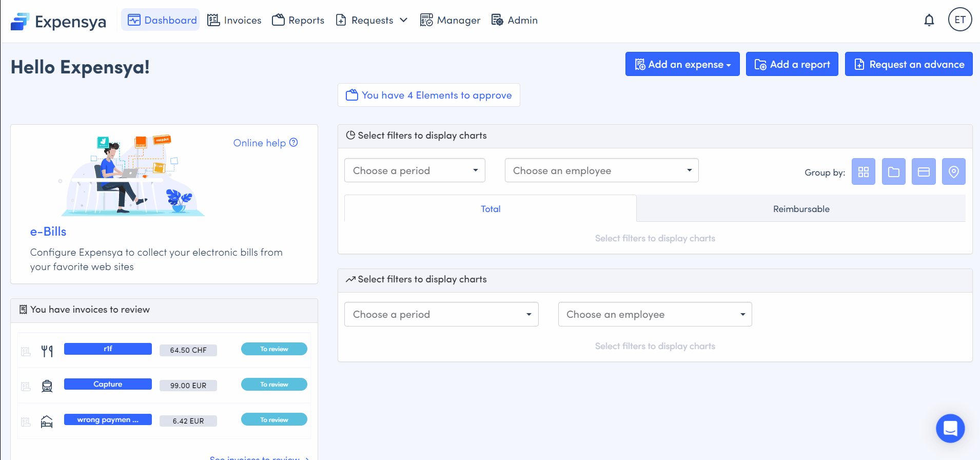The image size is (980, 460).
Task: Open the chat support bubble
Action: 950,428
